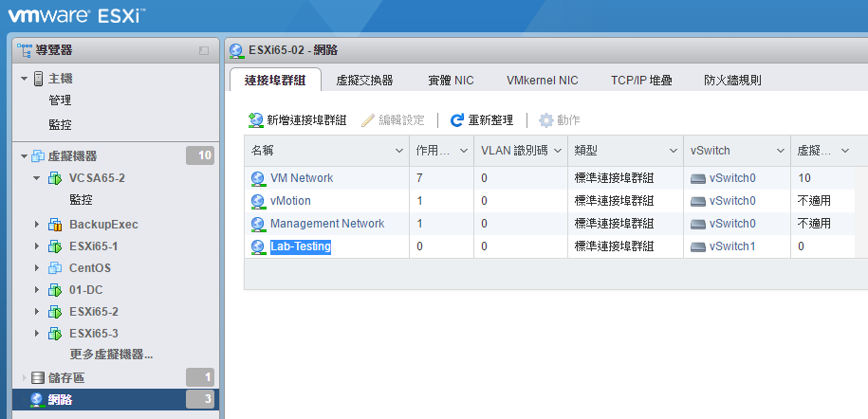Click the VM Network port group icon
Image resolution: width=868 pixels, height=419 pixels.
pyautogui.click(x=258, y=178)
